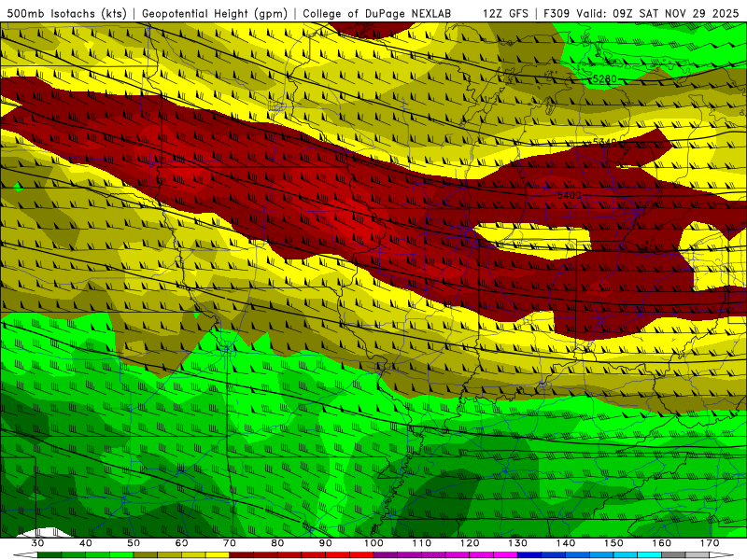
Task: Click the "500mb Isotachs (kts)" title text
Action: (66, 13)
